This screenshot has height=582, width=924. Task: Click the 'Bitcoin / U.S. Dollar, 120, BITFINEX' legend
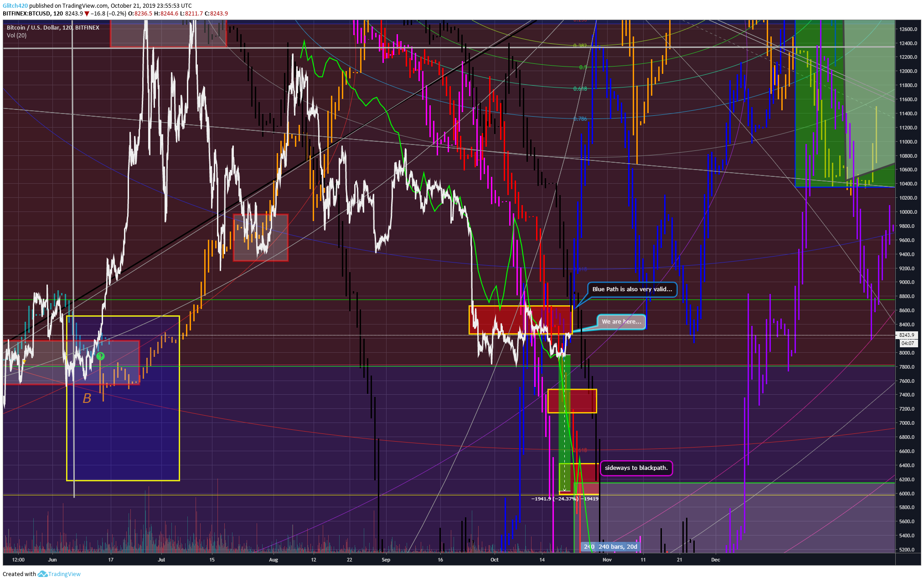pos(53,28)
